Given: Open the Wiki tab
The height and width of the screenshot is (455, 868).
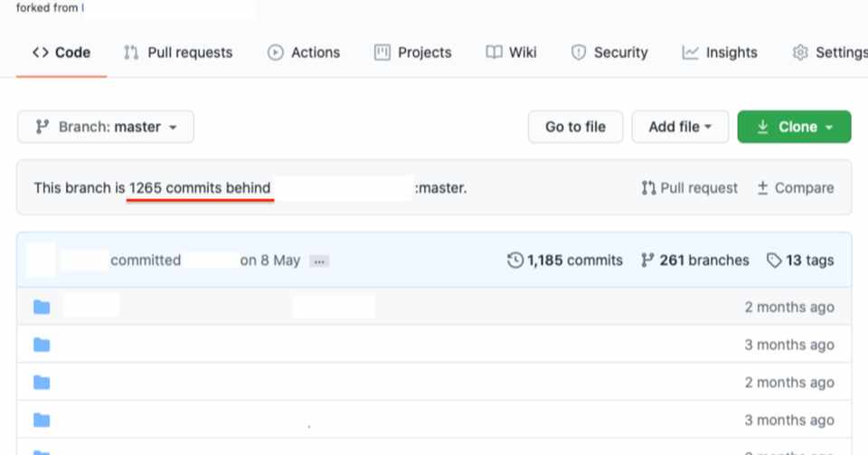Looking at the screenshot, I should 511,52.
